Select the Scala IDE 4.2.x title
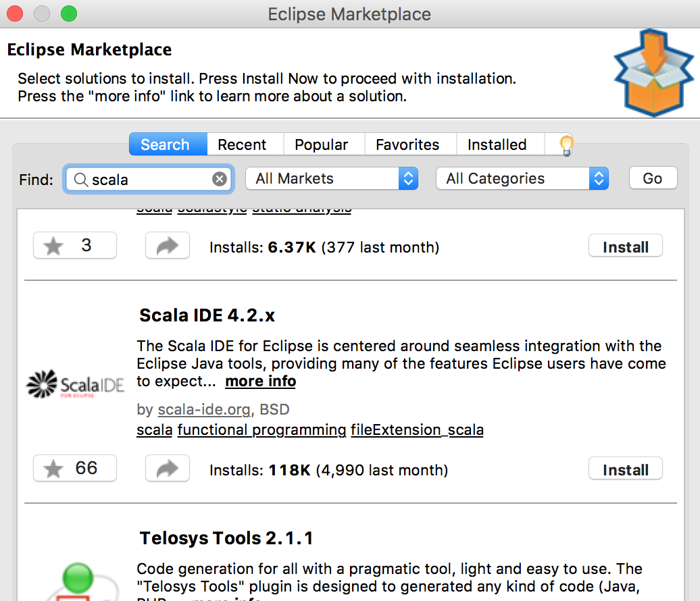700x601 pixels. click(207, 315)
